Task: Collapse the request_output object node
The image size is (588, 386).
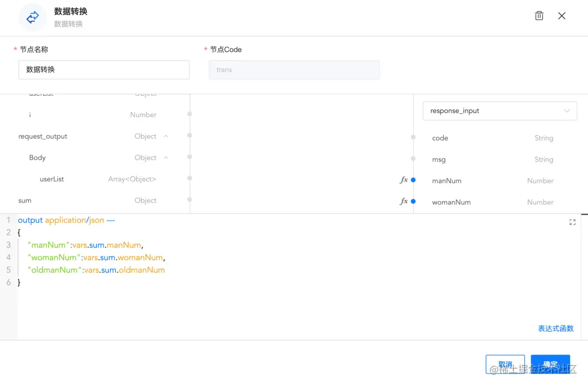Action: pos(166,136)
